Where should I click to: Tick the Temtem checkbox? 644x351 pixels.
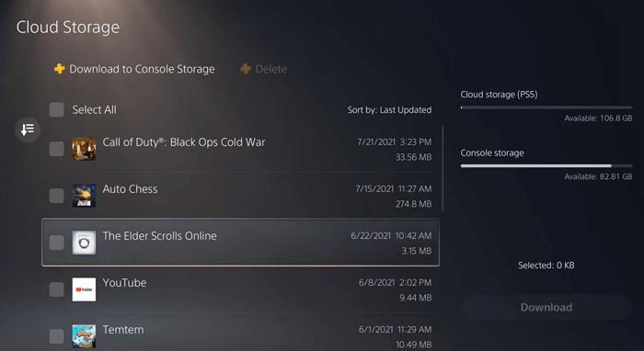point(57,336)
